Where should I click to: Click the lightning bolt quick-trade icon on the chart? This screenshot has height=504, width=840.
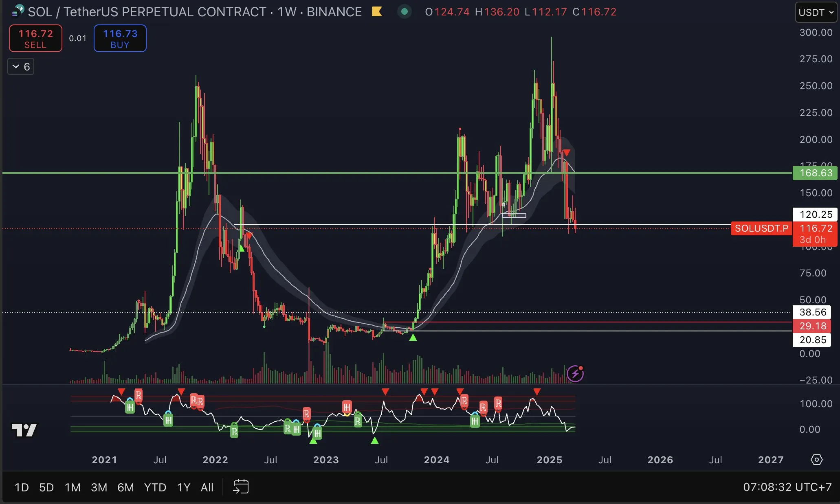coord(574,373)
